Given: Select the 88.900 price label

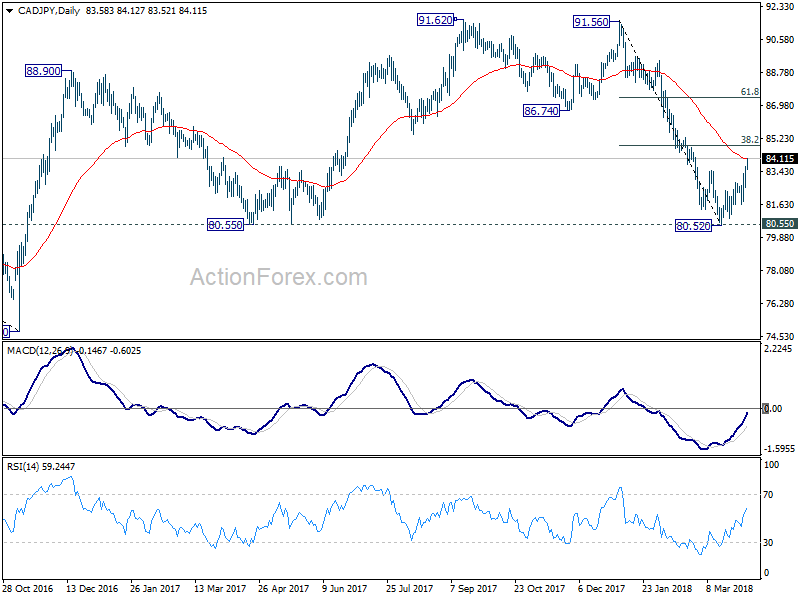Looking at the screenshot, I should click(x=43, y=71).
